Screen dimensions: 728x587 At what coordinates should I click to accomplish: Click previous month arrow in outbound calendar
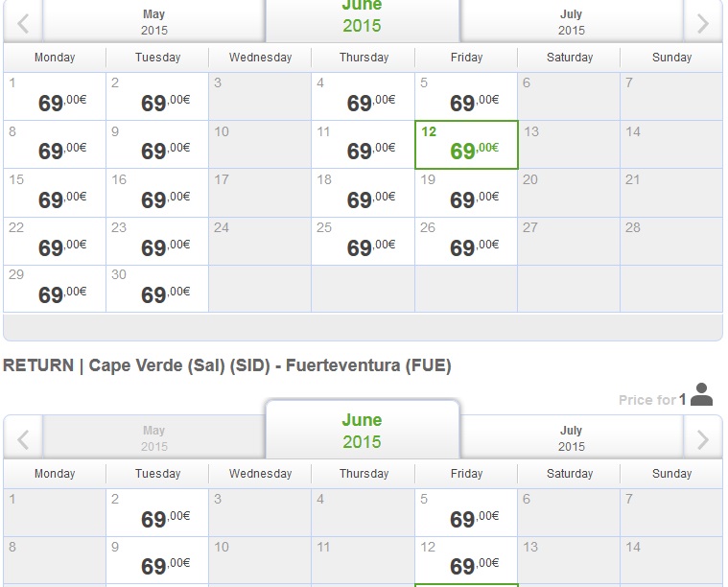pos(23,23)
